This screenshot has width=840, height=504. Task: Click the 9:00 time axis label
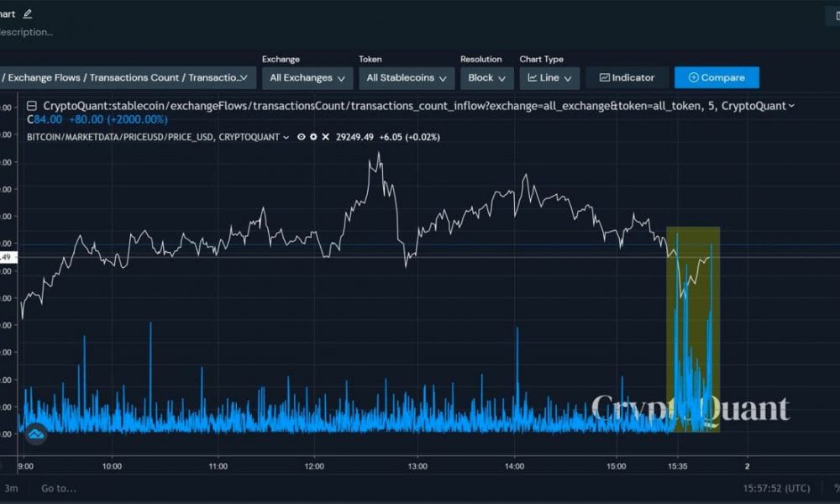[25, 466]
